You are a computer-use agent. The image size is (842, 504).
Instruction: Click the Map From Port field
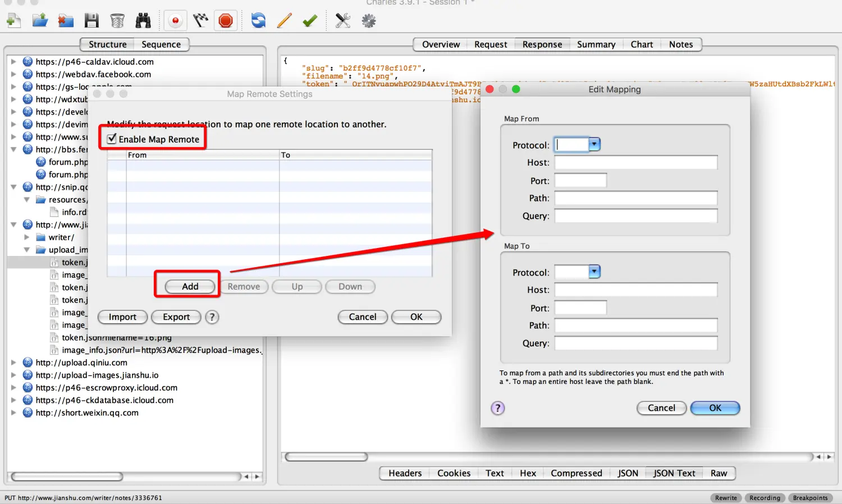click(x=580, y=181)
